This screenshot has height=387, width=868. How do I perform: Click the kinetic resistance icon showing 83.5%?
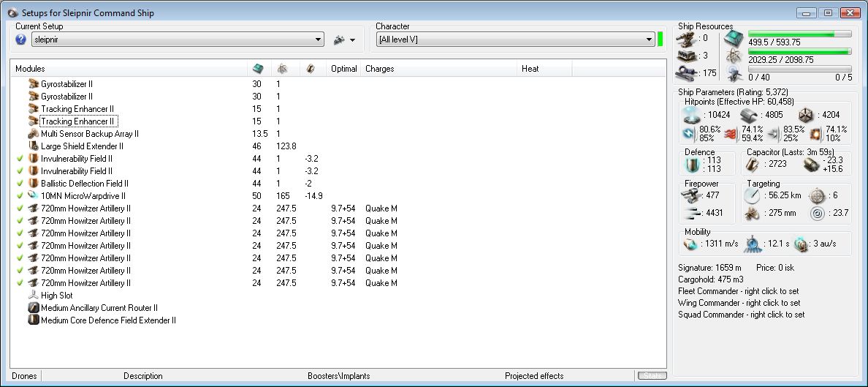pyautogui.click(x=775, y=134)
